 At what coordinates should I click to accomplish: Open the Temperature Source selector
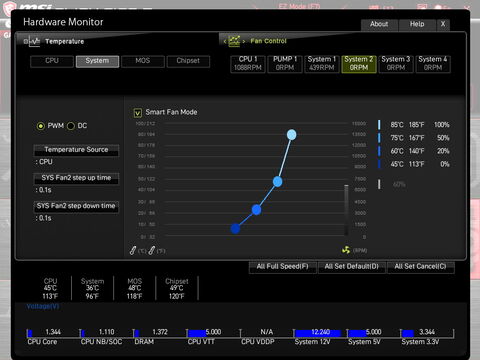click(76, 150)
